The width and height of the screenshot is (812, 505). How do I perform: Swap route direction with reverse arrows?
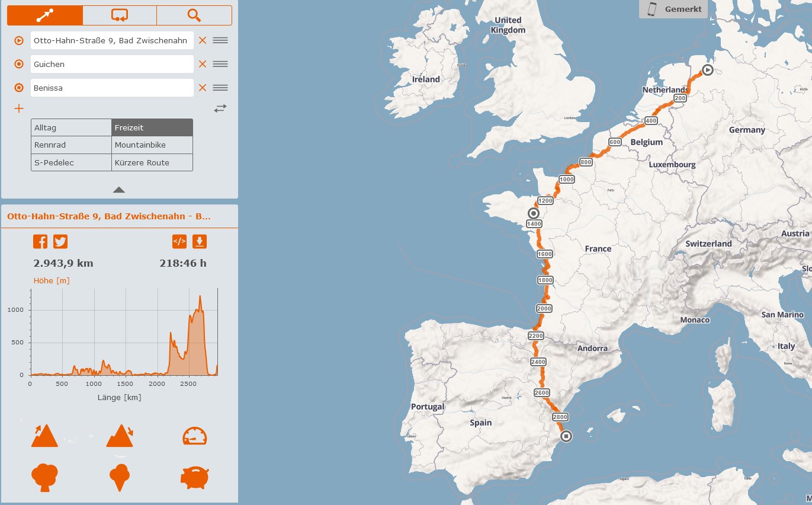click(220, 108)
